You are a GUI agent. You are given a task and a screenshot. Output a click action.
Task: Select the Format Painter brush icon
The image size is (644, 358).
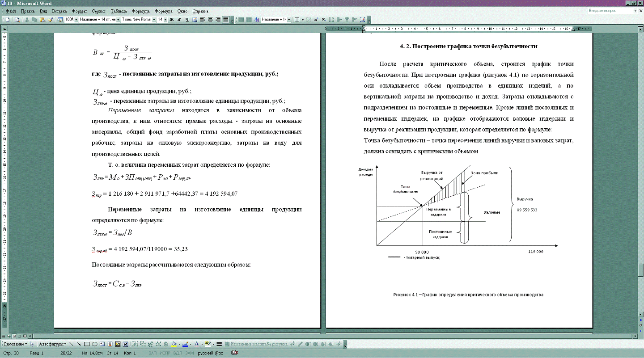pos(50,20)
